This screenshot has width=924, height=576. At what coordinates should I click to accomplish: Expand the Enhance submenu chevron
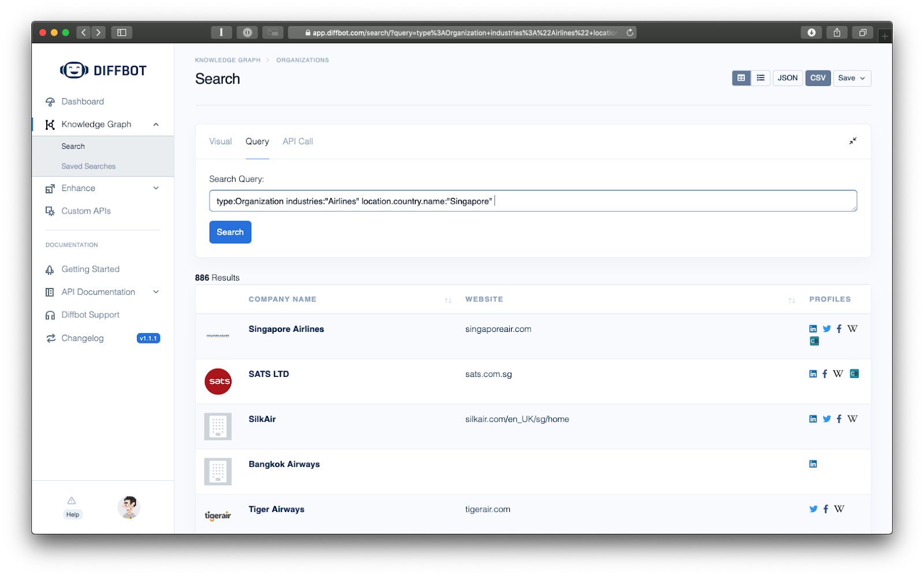tap(156, 188)
